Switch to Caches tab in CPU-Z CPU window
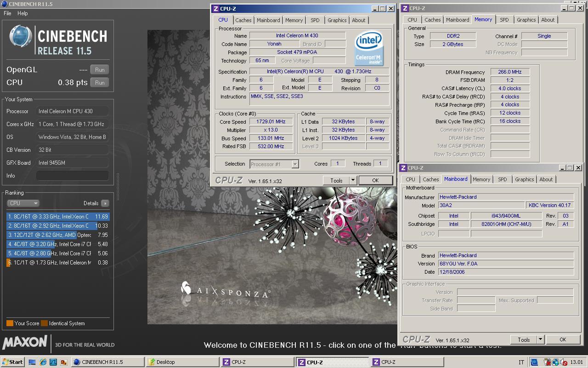 (x=243, y=20)
